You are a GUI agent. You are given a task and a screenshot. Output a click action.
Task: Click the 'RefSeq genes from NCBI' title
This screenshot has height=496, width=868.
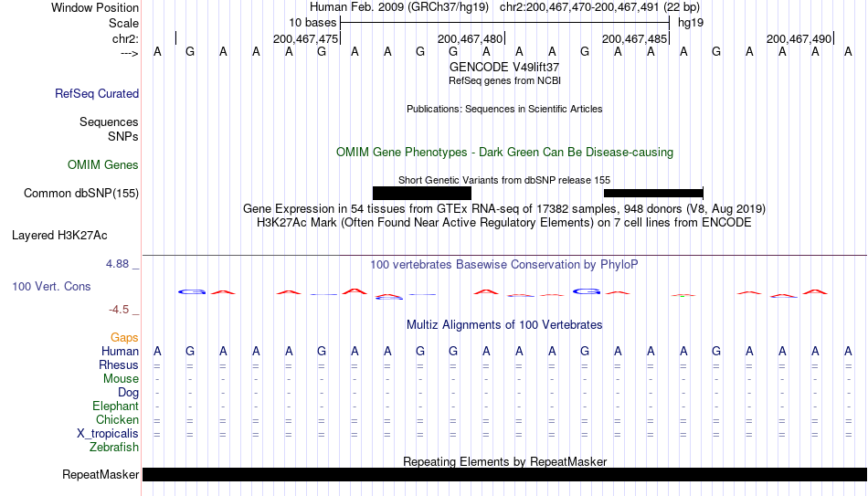[x=504, y=80]
